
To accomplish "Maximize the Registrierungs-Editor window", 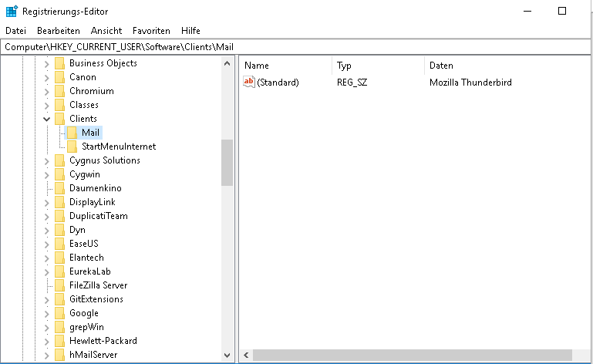I will pyautogui.click(x=562, y=11).
